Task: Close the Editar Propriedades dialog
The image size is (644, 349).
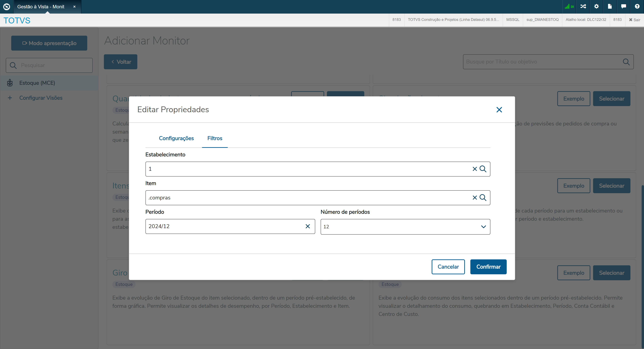Action: tap(499, 110)
